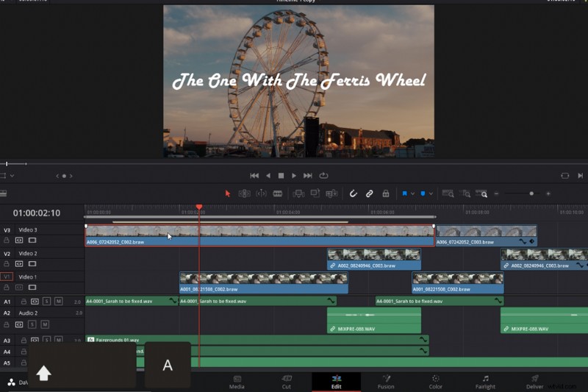Toggle V1 destination control
Viewport: 588px width, 392px height.
(x=7, y=277)
